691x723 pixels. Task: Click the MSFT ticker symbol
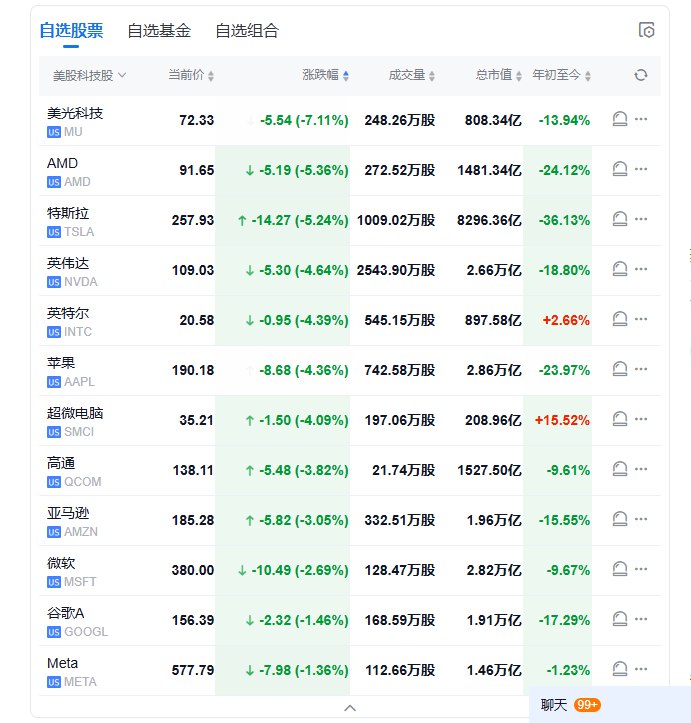[x=80, y=581]
